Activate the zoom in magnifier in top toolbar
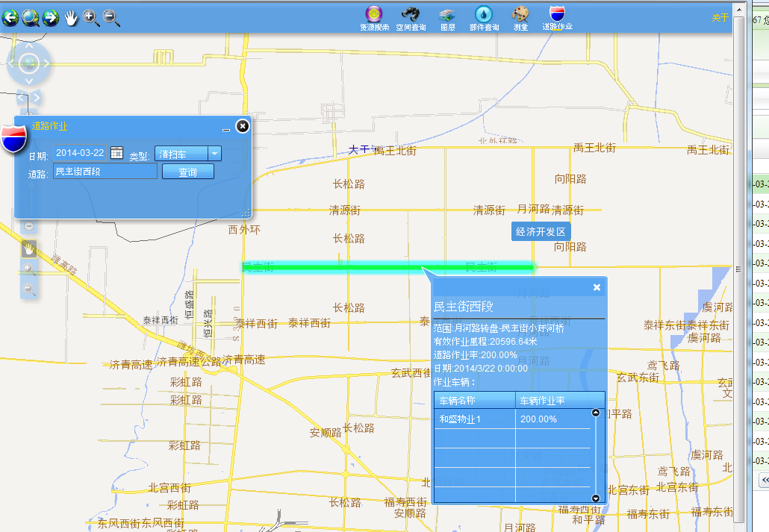The width and height of the screenshot is (769, 532). click(91, 17)
